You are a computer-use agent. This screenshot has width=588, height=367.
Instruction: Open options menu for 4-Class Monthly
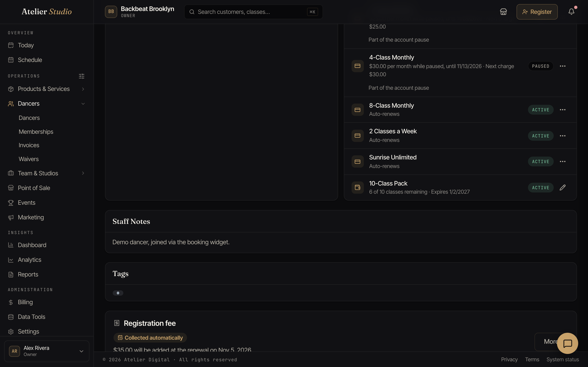pos(562,66)
